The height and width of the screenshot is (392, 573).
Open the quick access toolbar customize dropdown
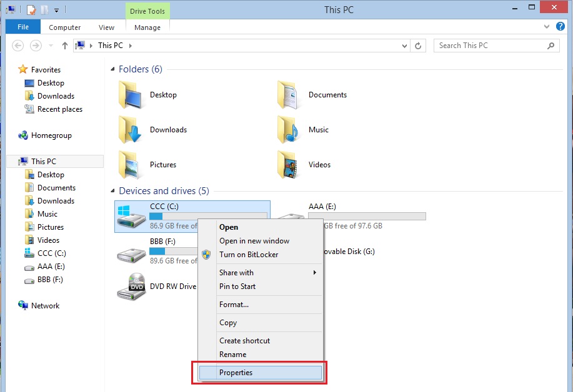(x=57, y=11)
